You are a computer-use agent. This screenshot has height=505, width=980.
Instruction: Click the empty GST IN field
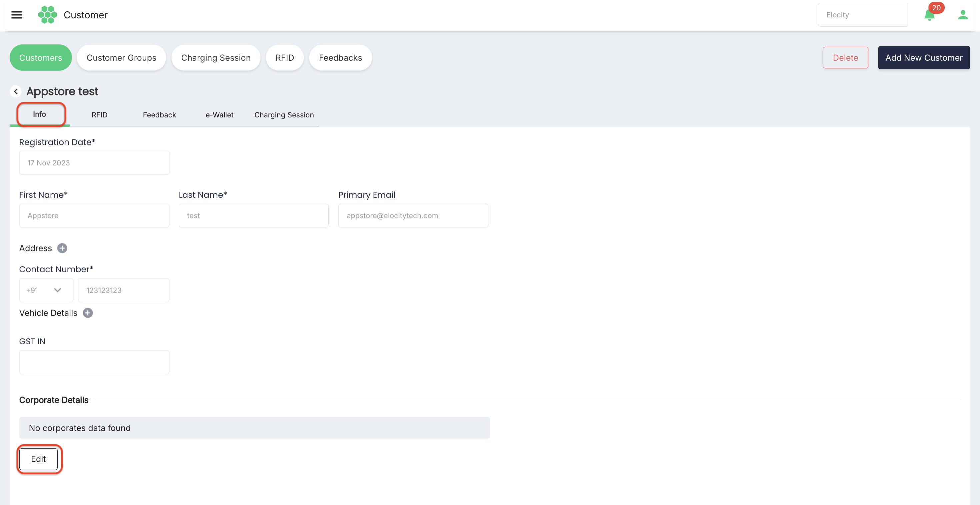pyautogui.click(x=94, y=362)
